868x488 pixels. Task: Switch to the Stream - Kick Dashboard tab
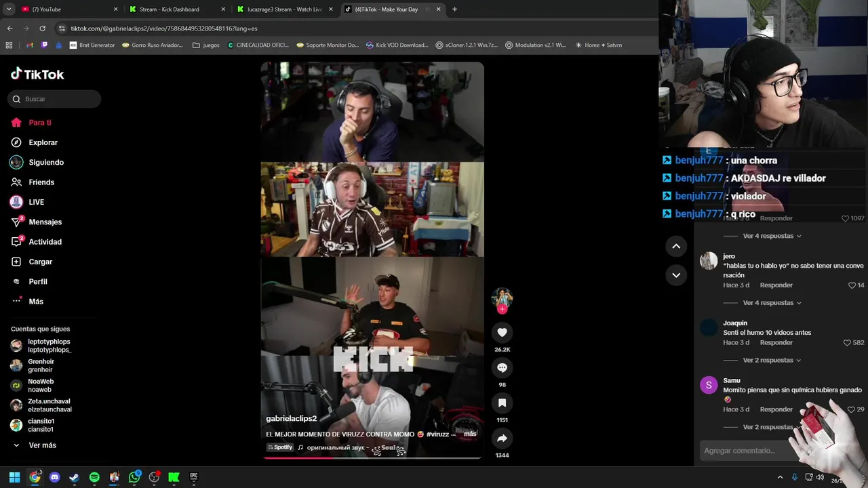pos(176,9)
